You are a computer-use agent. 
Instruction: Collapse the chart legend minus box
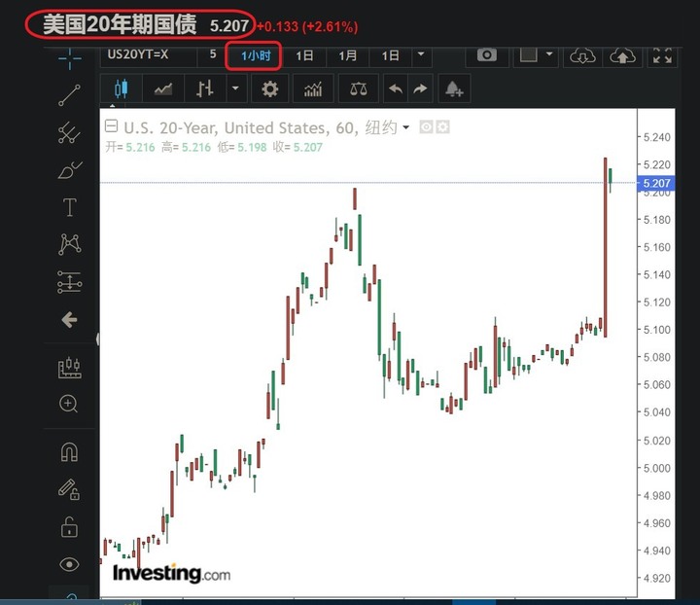point(111,126)
